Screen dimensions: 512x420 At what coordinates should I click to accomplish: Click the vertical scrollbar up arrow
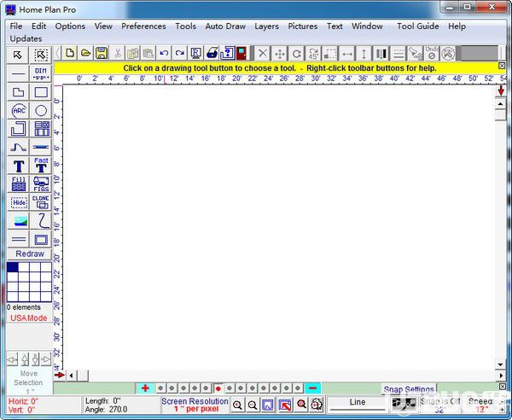[x=500, y=104]
